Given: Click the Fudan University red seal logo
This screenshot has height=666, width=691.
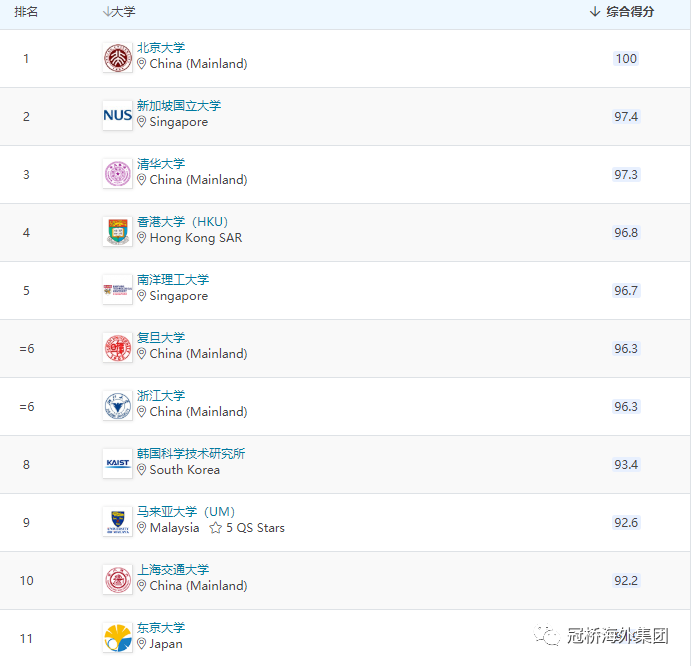Looking at the screenshot, I should pyautogui.click(x=117, y=348).
